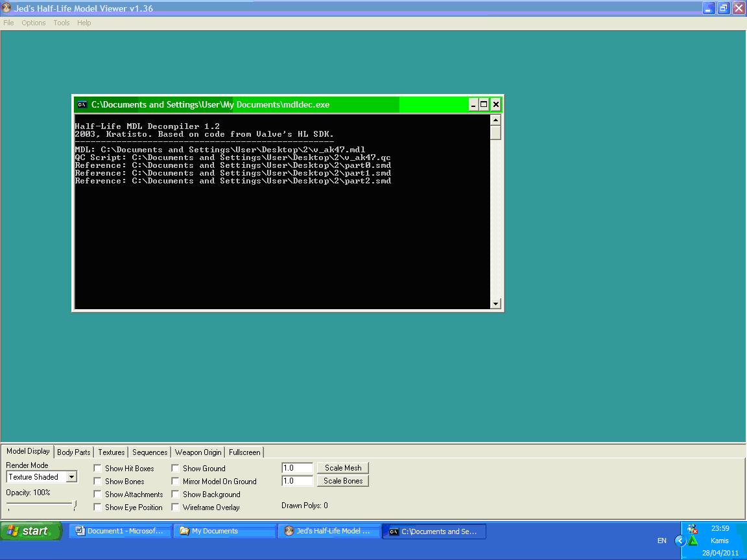Enable Show Background checkbox
747x560 pixels.
coord(175,495)
